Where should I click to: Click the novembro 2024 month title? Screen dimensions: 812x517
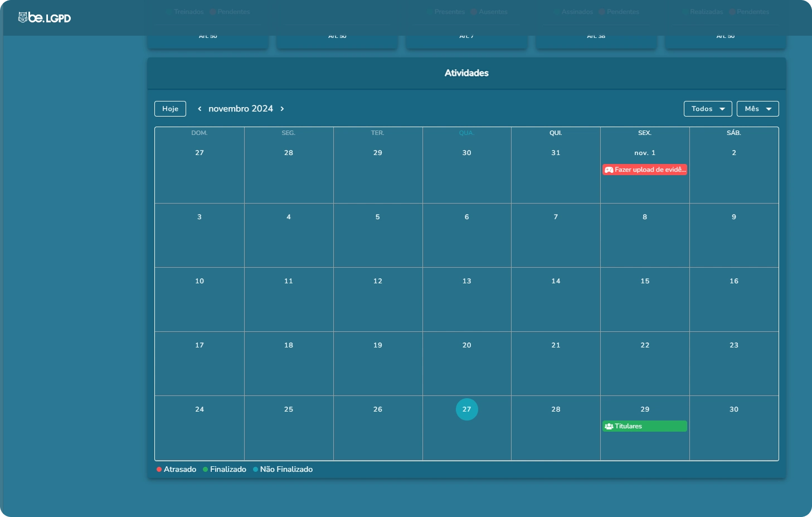(241, 109)
